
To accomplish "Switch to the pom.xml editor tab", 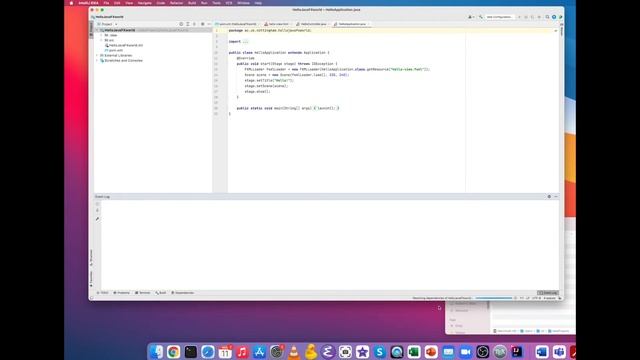I will pyautogui.click(x=237, y=24).
